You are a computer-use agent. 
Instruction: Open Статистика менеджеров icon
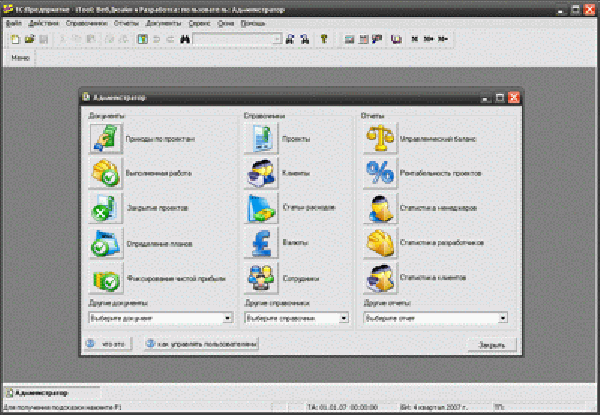tap(380, 208)
